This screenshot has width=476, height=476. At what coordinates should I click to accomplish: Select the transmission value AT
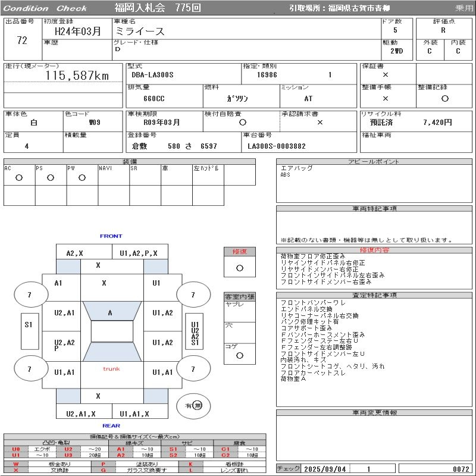pos(308,99)
